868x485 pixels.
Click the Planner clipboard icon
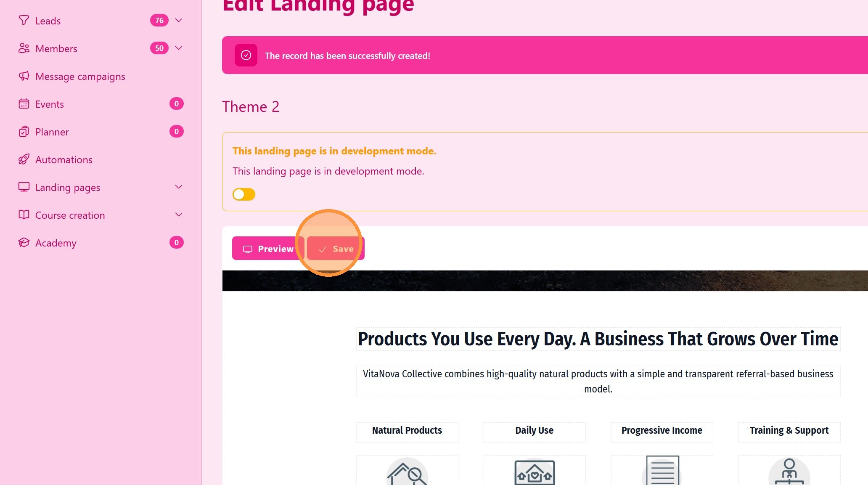(x=24, y=131)
